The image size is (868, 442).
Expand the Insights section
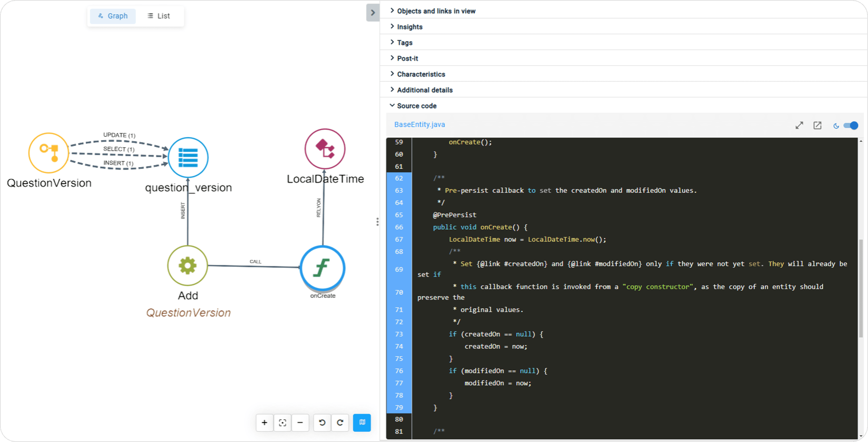(410, 27)
